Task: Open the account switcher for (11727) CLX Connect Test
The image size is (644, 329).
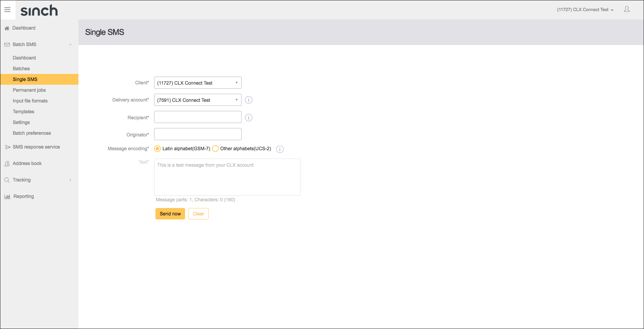Action: (x=585, y=9)
